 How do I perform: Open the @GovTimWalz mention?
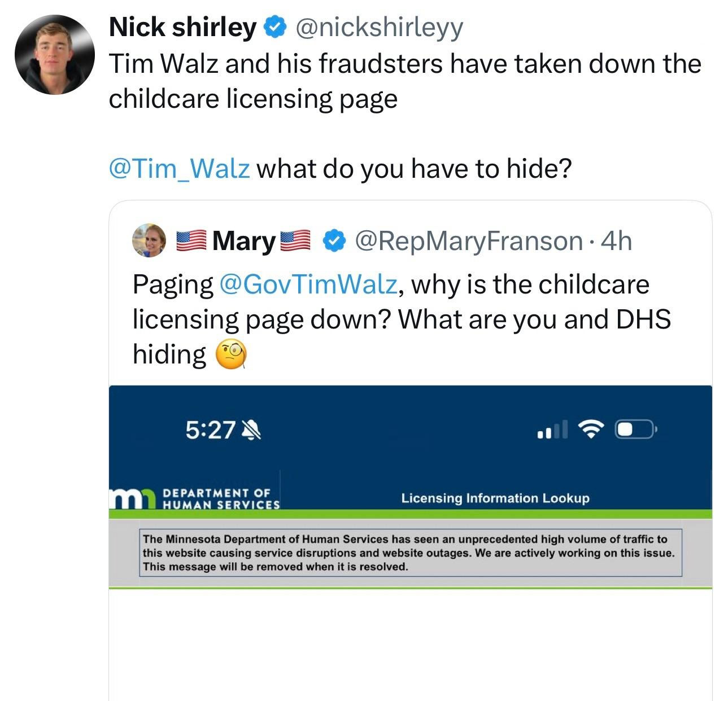307,284
